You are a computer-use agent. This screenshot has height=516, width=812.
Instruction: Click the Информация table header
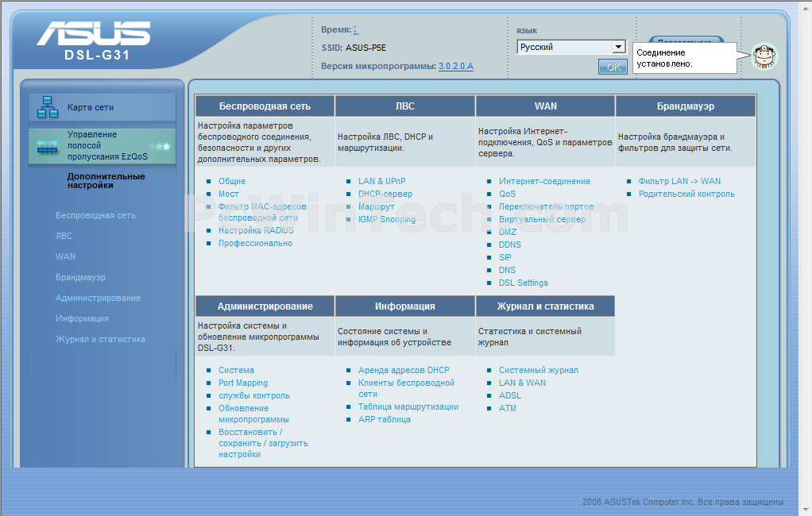point(405,306)
